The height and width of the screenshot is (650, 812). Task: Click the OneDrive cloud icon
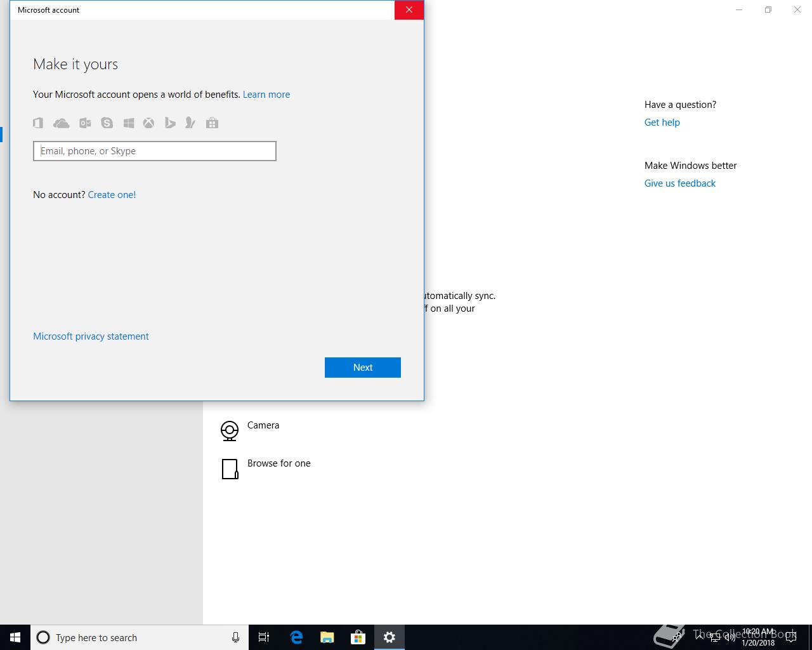(61, 123)
